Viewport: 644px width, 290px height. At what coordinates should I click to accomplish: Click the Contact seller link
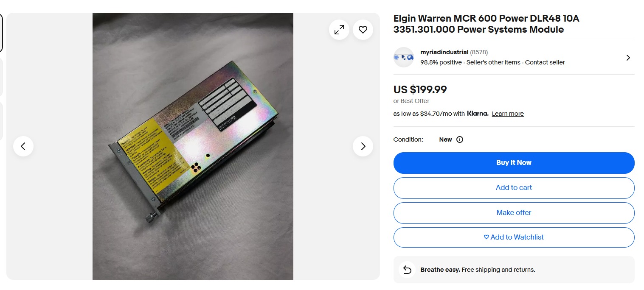point(545,62)
